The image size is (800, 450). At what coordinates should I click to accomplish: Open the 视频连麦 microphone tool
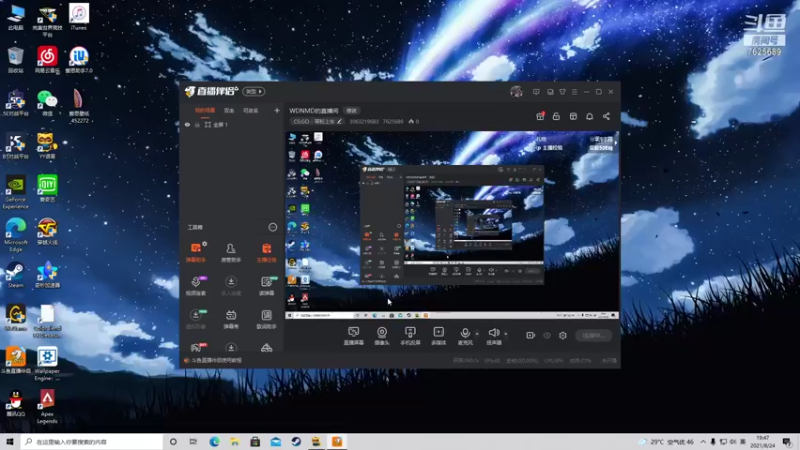point(196,286)
